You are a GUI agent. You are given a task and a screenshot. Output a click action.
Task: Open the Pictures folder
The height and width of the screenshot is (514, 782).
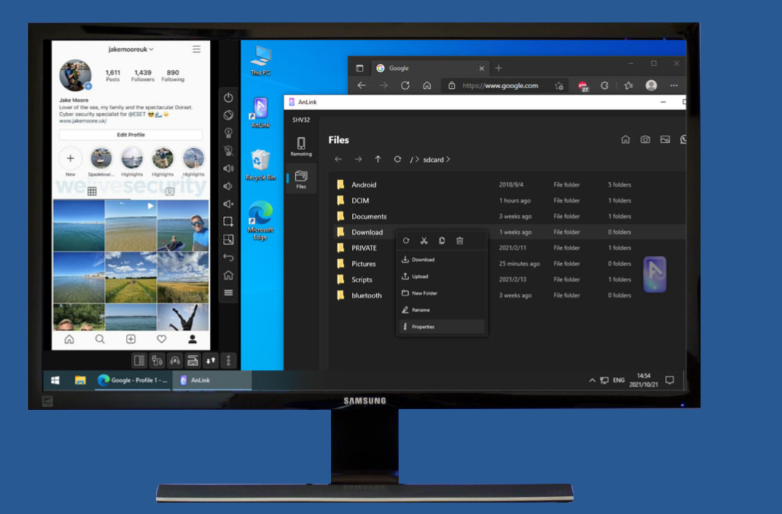(x=363, y=264)
